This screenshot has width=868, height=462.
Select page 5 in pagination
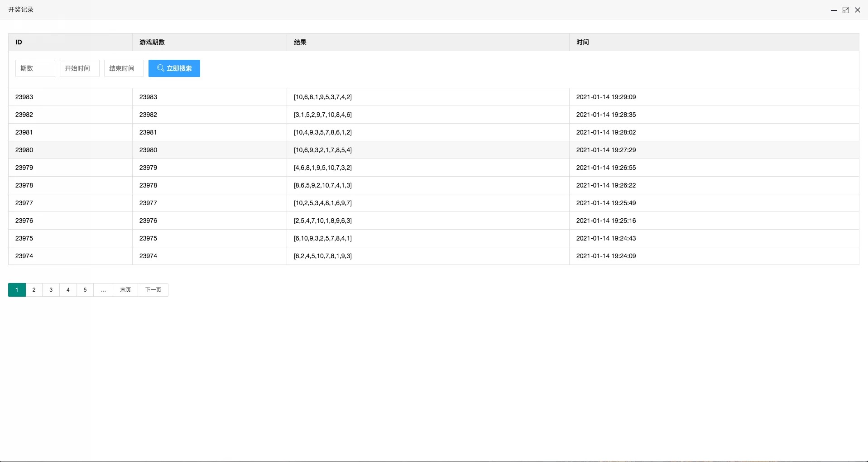click(x=85, y=290)
